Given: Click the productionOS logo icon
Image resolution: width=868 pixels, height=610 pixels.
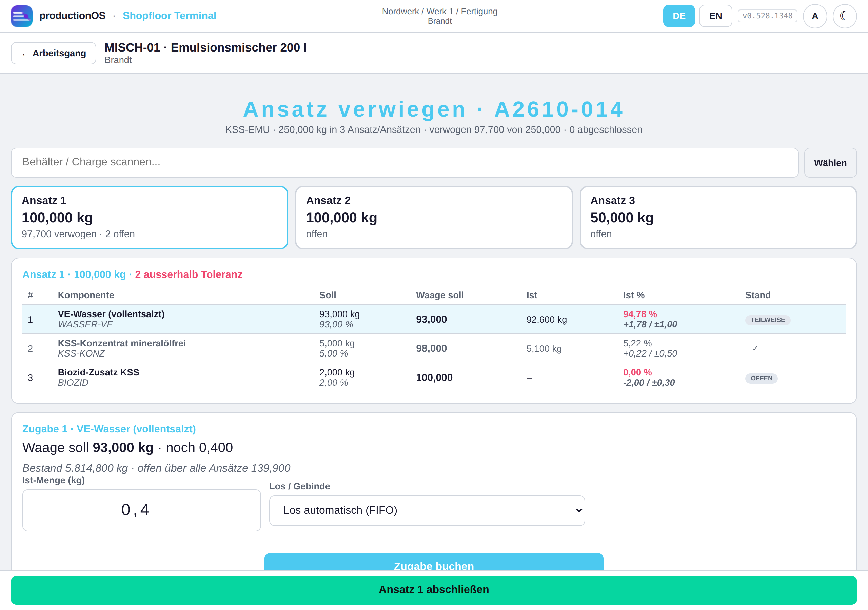Looking at the screenshot, I should click(x=22, y=16).
